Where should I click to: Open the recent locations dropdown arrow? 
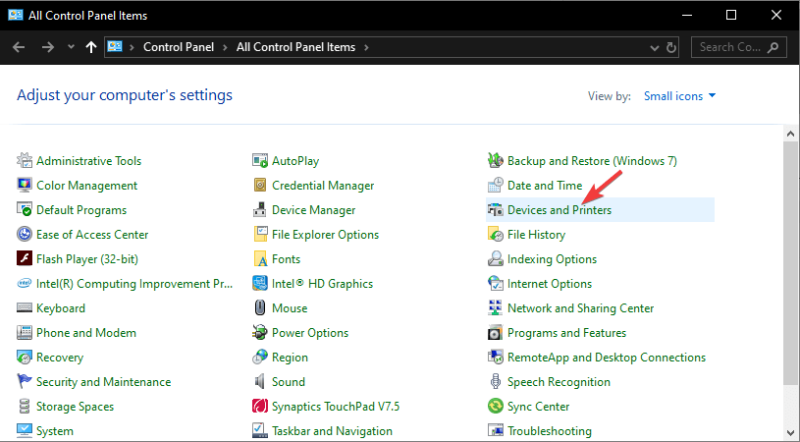(x=71, y=47)
